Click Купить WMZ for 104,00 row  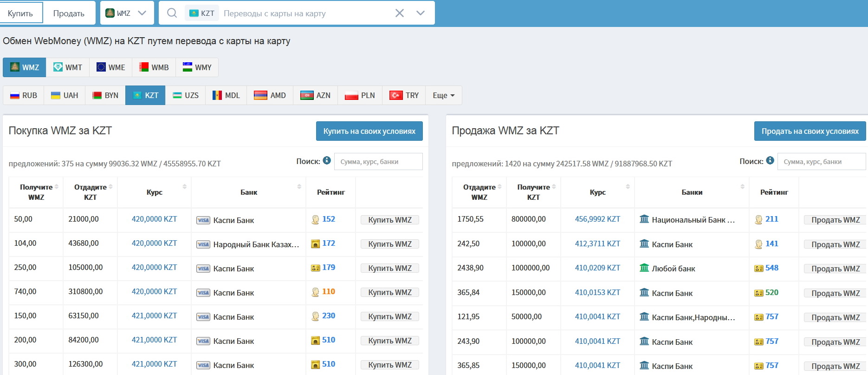(390, 244)
